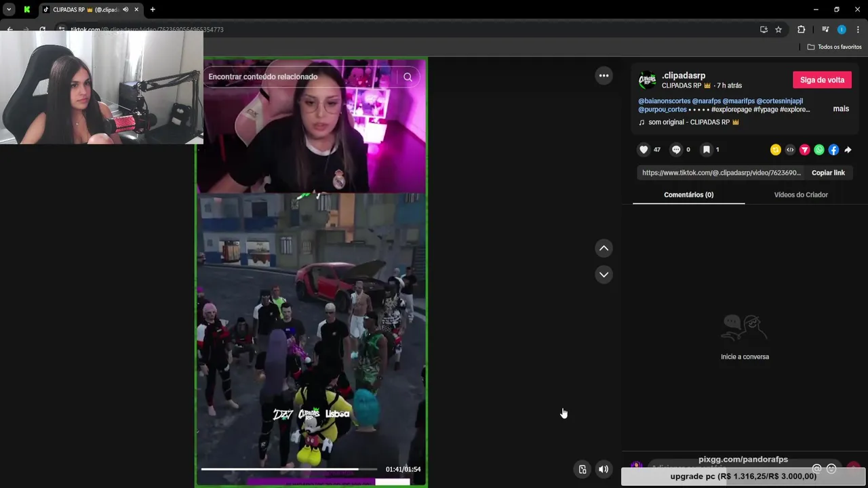Toggle video sound with the speaker icon
Image resolution: width=868 pixels, height=488 pixels.
(x=604, y=469)
